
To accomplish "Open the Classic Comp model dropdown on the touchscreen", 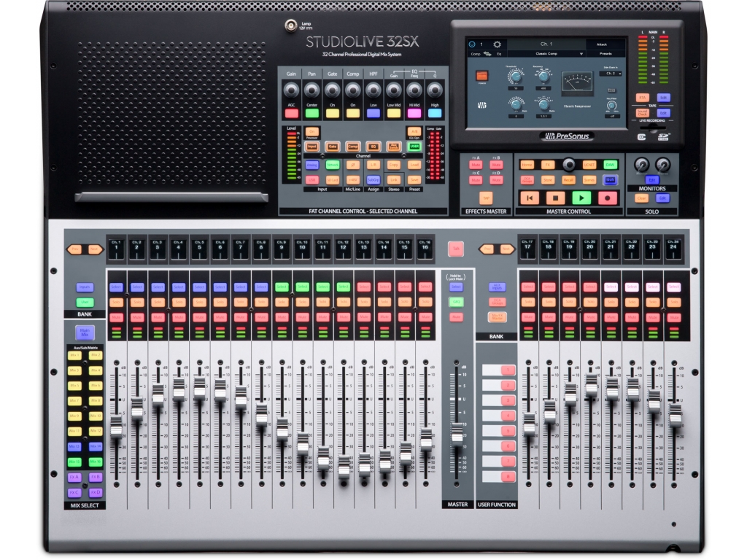I will tap(546, 54).
